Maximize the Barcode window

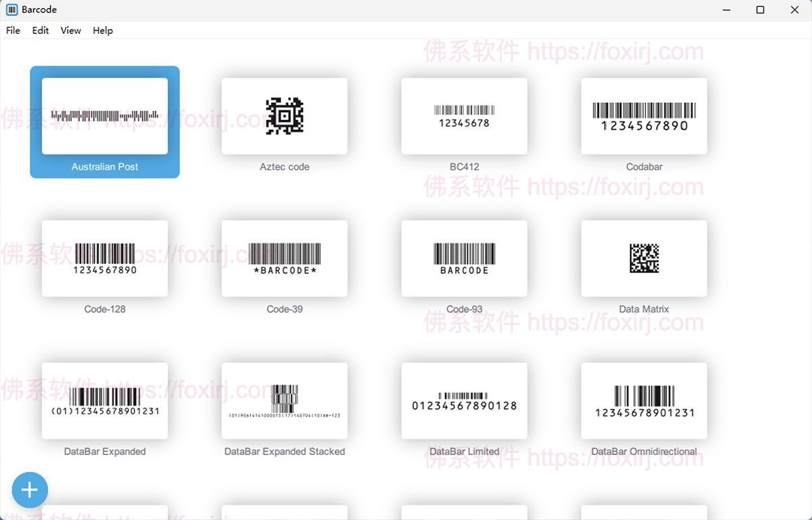click(x=760, y=10)
